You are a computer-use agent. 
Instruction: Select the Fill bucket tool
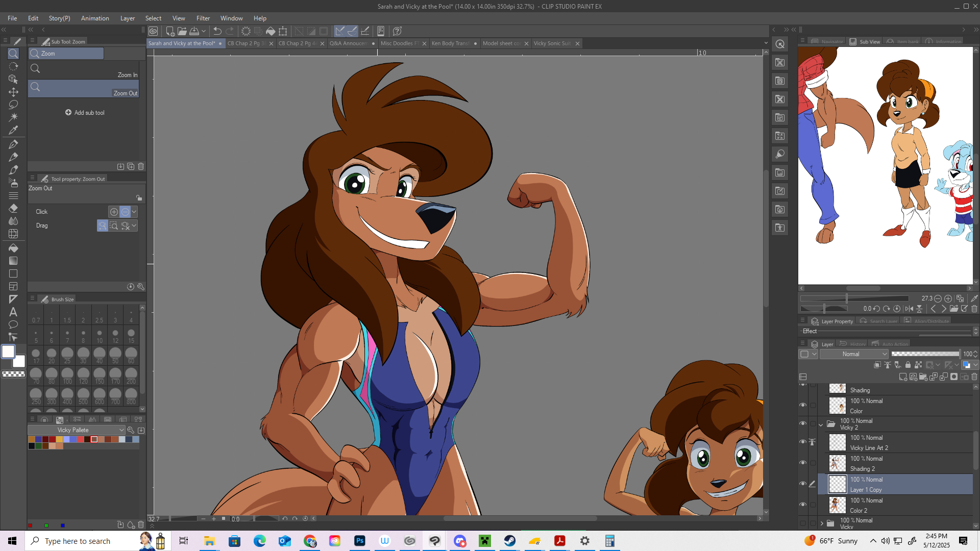coord(13,248)
